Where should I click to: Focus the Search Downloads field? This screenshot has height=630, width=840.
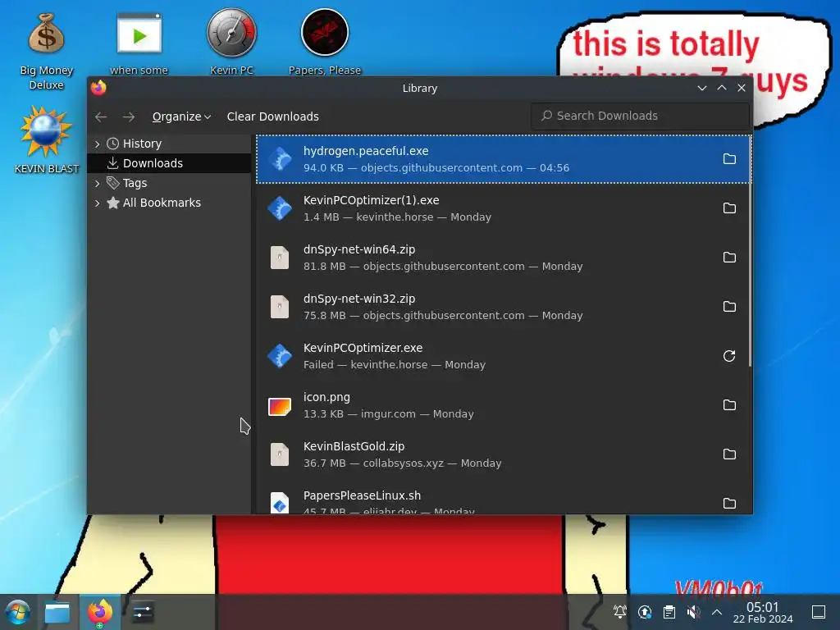[640, 116]
